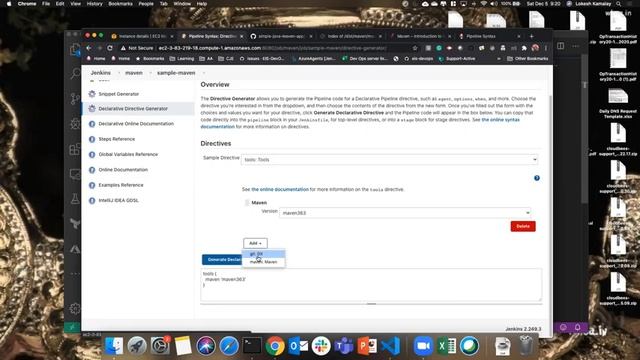
Task: Open the Trash in the Dock
Action: point(526,346)
